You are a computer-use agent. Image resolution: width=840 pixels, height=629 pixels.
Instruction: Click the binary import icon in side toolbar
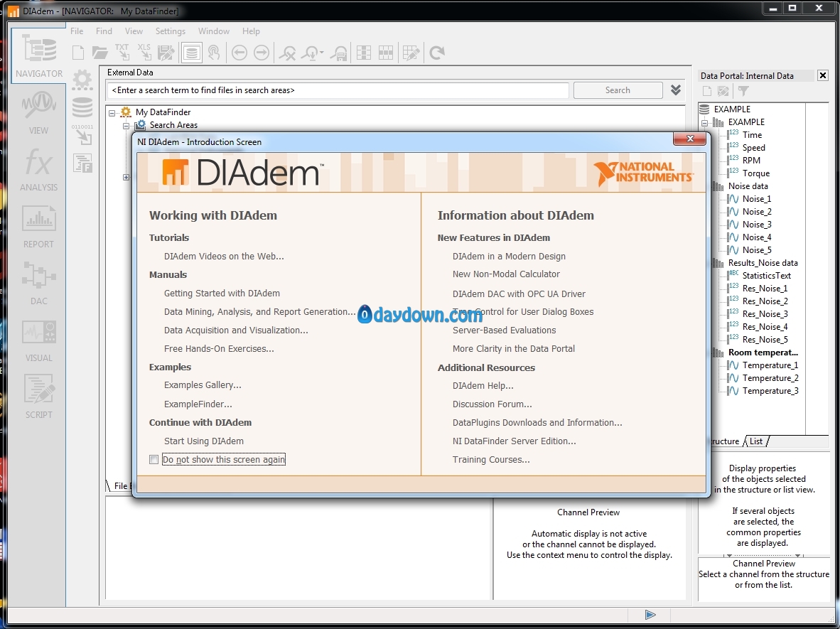coord(82,135)
